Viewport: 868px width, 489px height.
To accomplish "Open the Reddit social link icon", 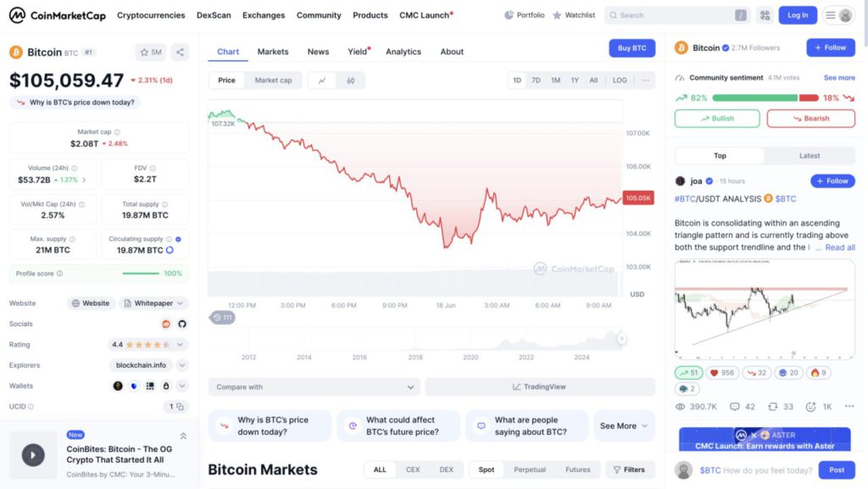I will 166,324.
